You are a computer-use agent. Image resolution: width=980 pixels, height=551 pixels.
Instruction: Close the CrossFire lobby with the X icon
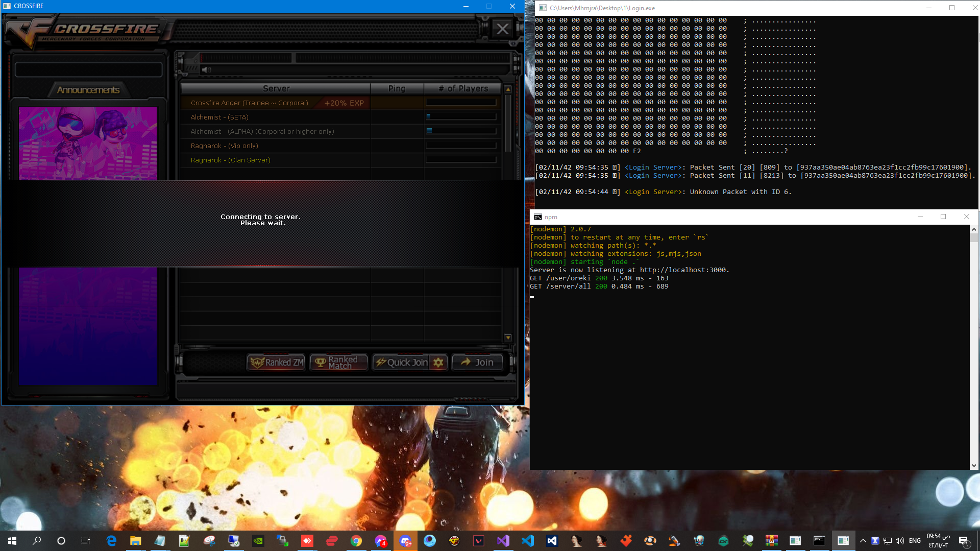(502, 29)
